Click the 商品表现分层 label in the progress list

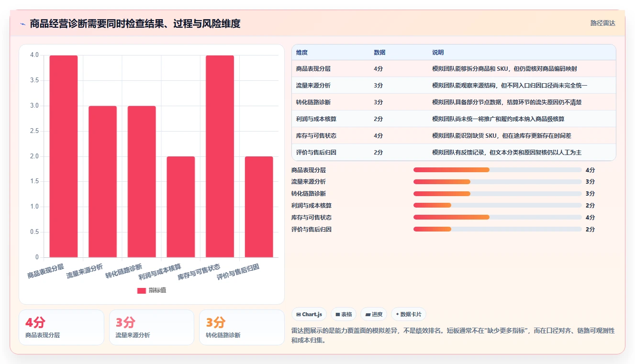click(309, 170)
